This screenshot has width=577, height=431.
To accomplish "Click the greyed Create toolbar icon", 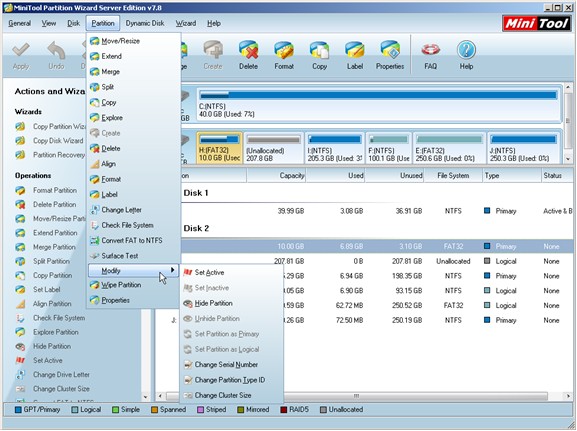I will (x=213, y=50).
